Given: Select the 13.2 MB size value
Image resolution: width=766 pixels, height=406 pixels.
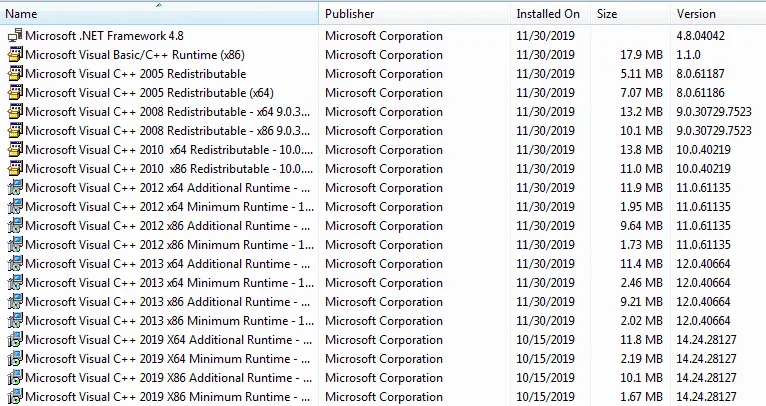Looking at the screenshot, I should coord(641,112).
